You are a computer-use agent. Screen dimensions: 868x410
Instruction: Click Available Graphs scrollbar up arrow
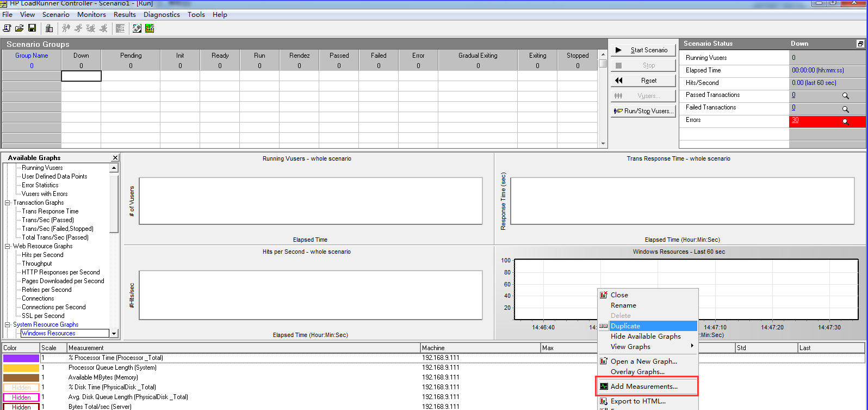[114, 168]
